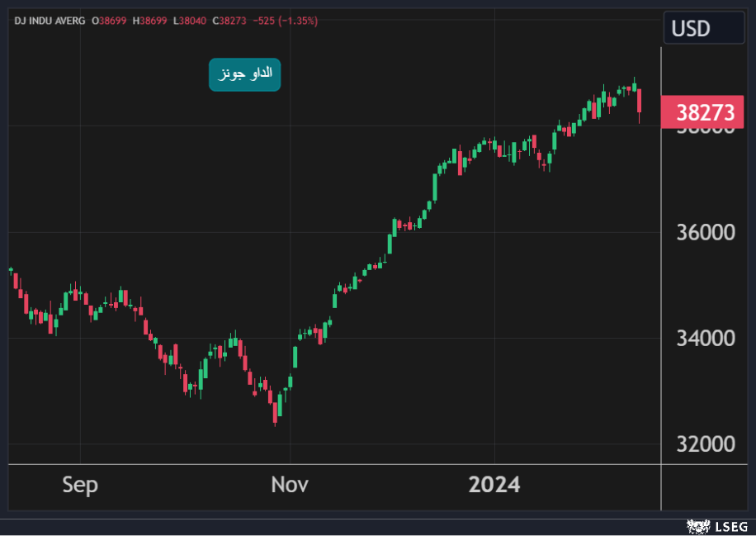The height and width of the screenshot is (536, 756).
Task: Click the DJ INDU AVERG symbol title
Action: pyautogui.click(x=50, y=21)
